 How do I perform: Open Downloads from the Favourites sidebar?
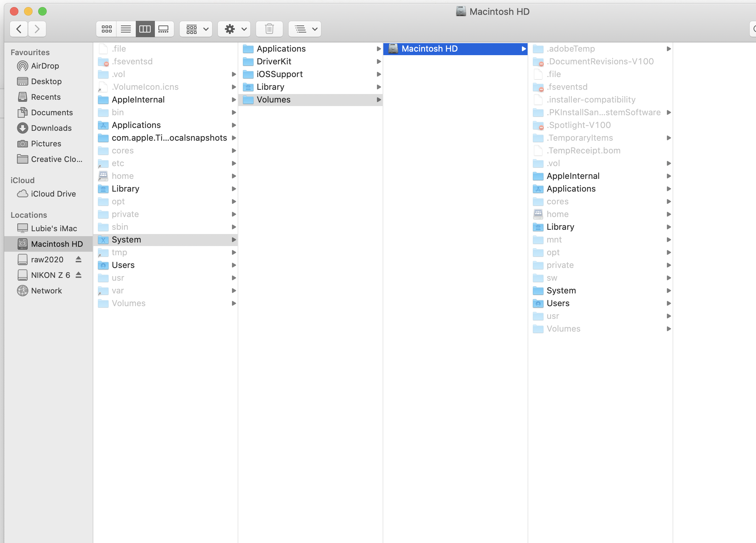pos(52,128)
